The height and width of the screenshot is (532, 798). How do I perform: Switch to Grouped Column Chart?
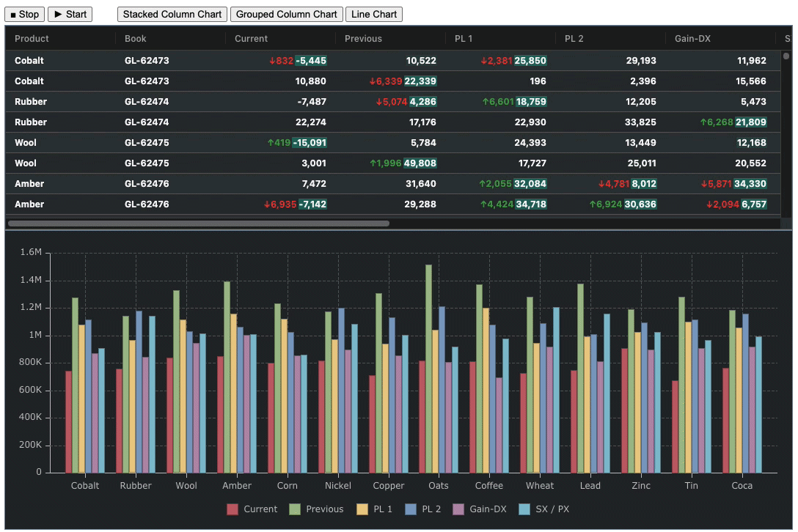coord(287,14)
